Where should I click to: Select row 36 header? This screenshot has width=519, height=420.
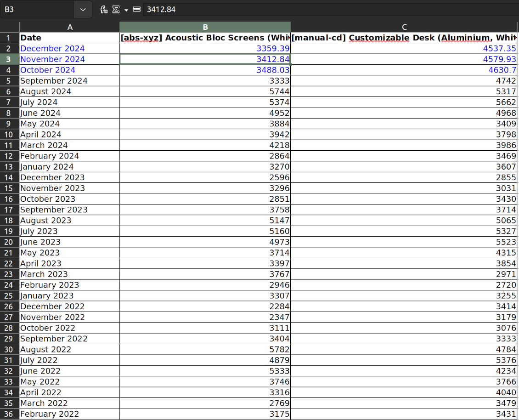click(9, 414)
